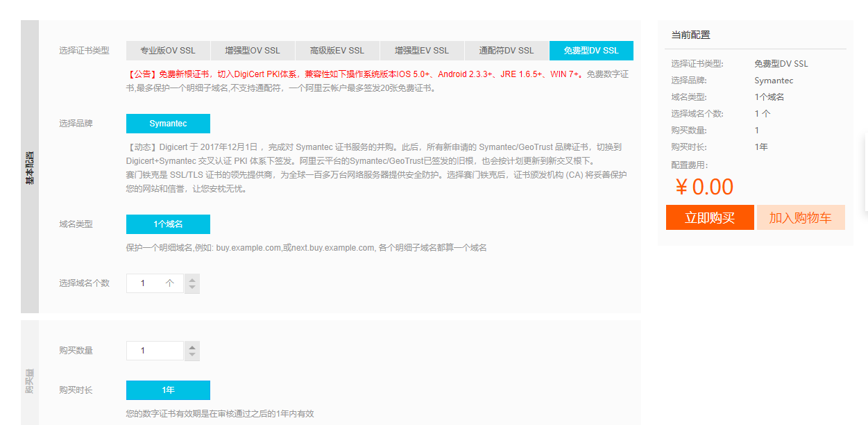Pick the 增强型EV SSL certificate type
The width and height of the screenshot is (868, 425).
click(422, 51)
